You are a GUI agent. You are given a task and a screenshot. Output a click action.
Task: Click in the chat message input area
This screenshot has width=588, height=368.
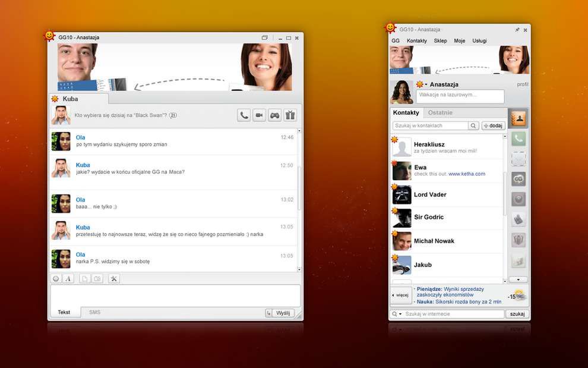click(x=175, y=295)
